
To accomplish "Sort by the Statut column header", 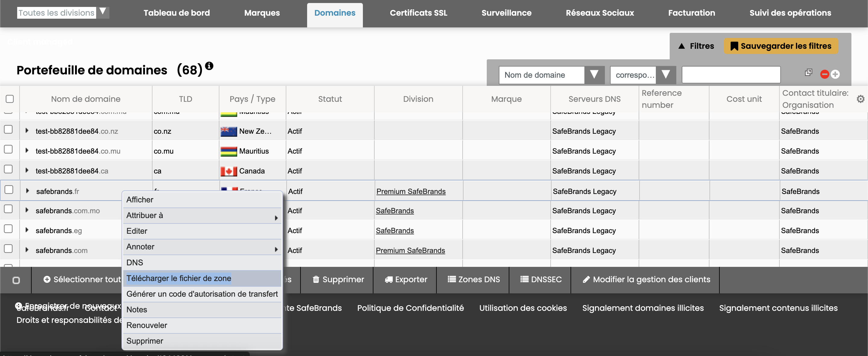I will point(330,99).
